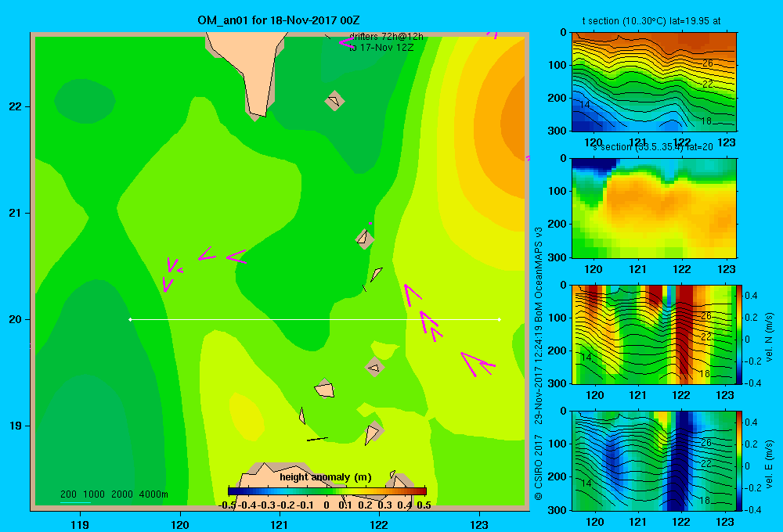Click the "4000m" depth contour legend entry
The width and height of the screenshot is (783, 532).
[153, 494]
